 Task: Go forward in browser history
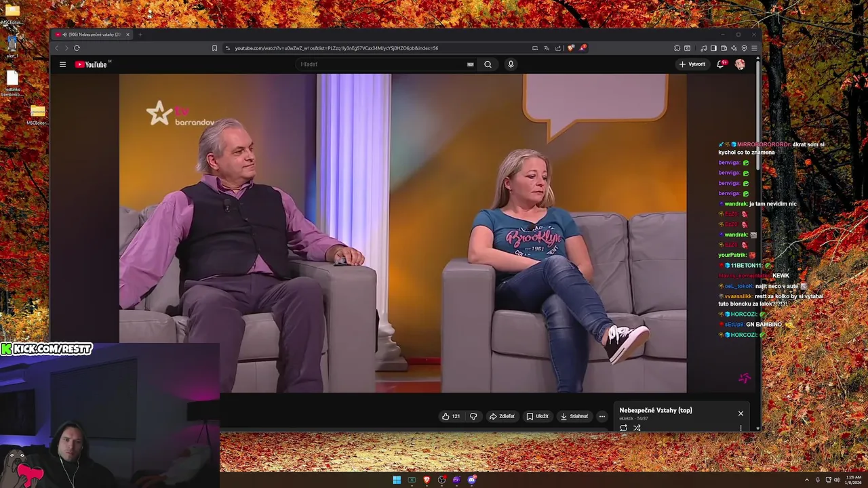coord(66,48)
